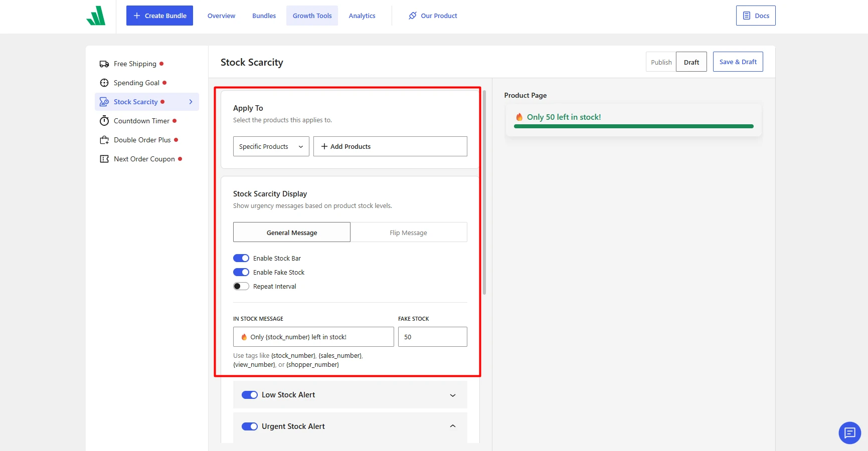Click the Countdown Timer stopwatch icon
868x451 pixels.
coord(104,121)
